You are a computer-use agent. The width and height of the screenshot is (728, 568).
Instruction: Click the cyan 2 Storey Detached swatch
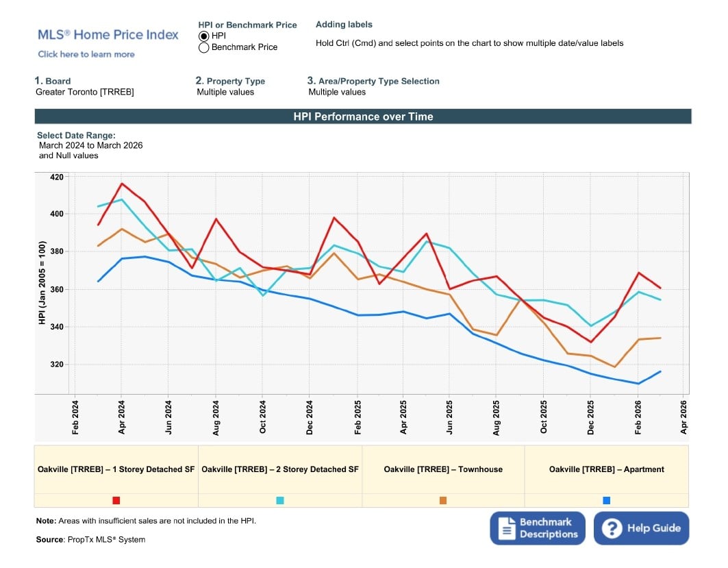coord(280,500)
